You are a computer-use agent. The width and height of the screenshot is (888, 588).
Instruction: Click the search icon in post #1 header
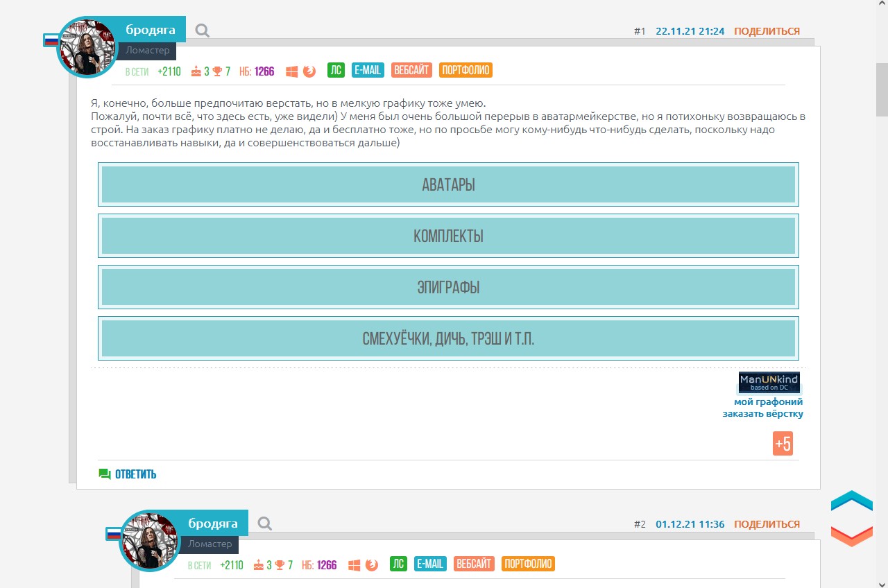203,31
